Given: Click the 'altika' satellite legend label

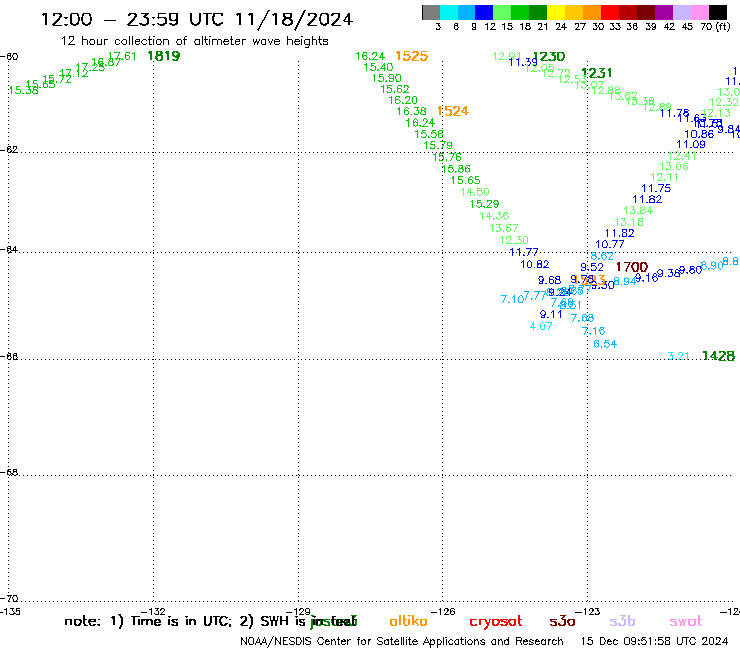Looking at the screenshot, I should 408,621.
